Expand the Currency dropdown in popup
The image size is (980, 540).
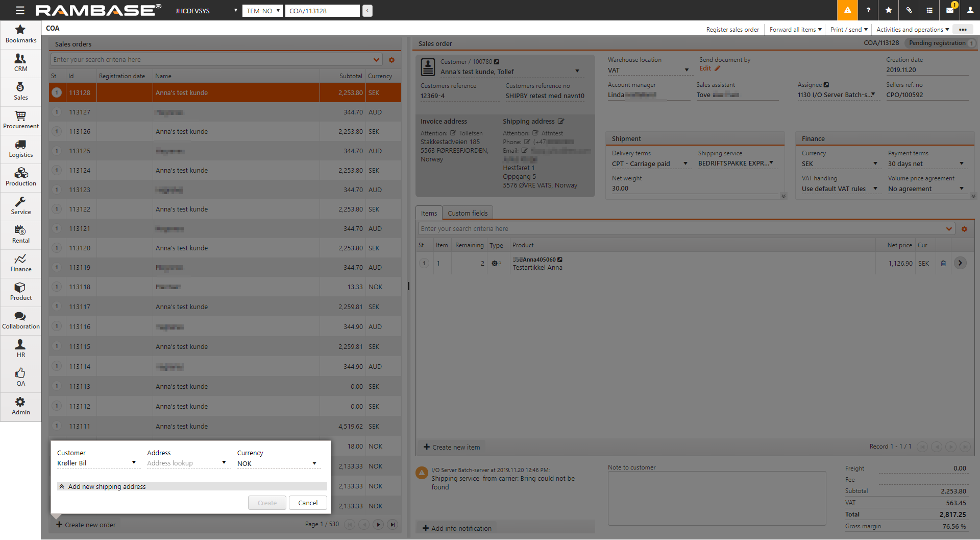click(314, 464)
